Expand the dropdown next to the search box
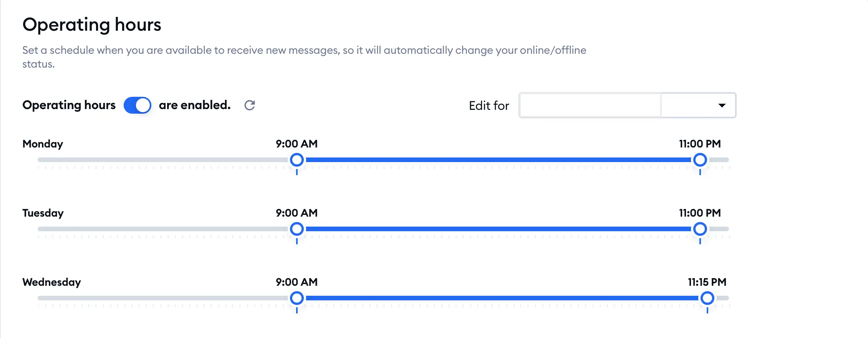868x338 pixels. (x=698, y=105)
